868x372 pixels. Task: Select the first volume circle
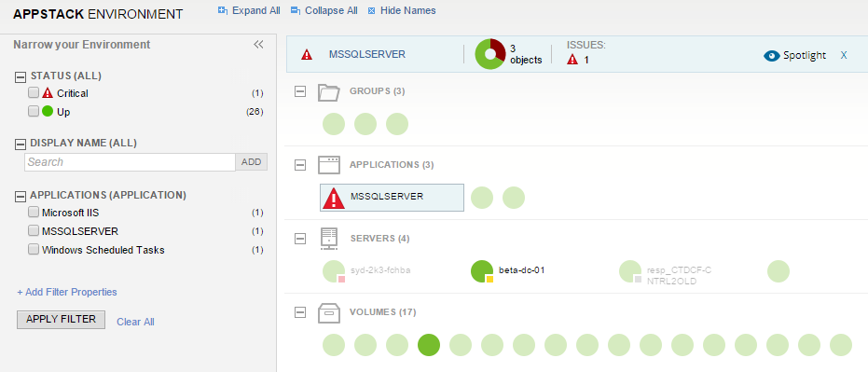tap(334, 345)
